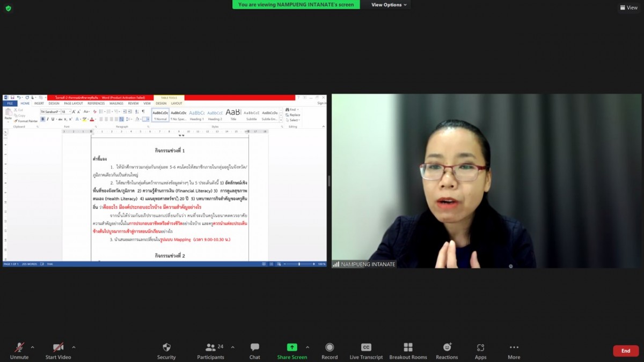Click the green Share Screen button
Screen dimensions: 644x362
click(x=292, y=351)
